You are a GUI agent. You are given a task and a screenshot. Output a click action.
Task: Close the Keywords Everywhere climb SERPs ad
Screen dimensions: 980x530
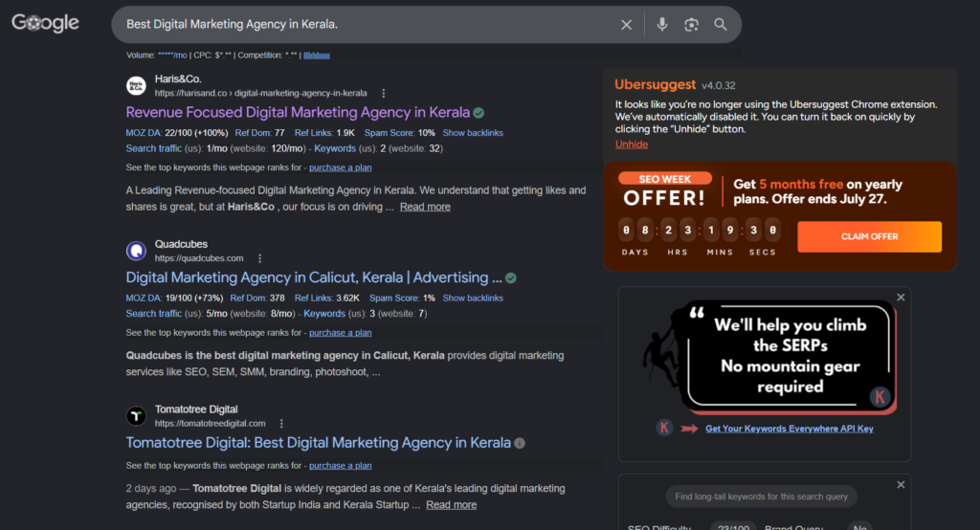901,298
